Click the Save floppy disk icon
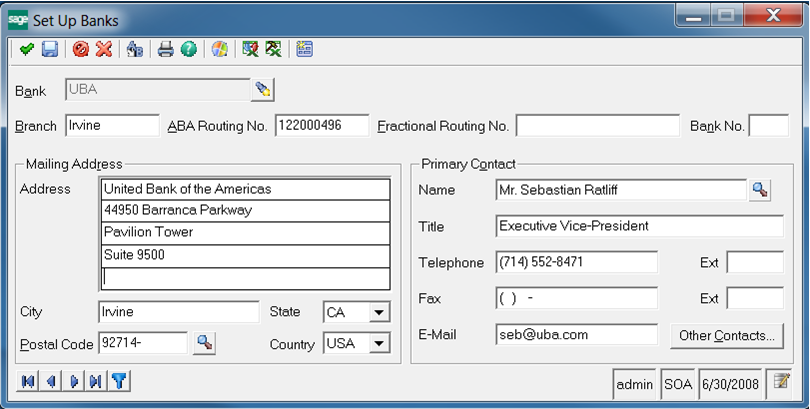 [49, 49]
